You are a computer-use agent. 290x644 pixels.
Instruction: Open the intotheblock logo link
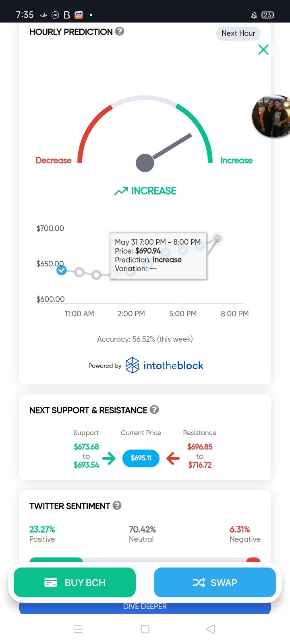coord(164,365)
